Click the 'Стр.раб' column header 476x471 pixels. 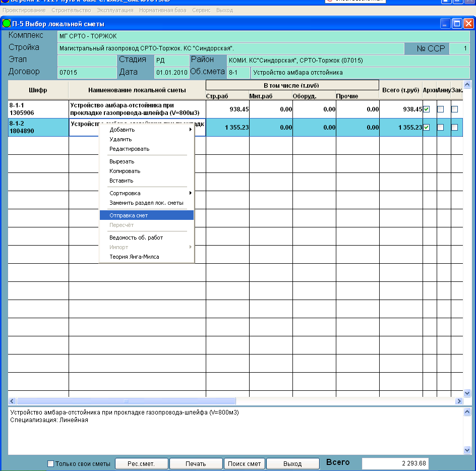pos(227,96)
